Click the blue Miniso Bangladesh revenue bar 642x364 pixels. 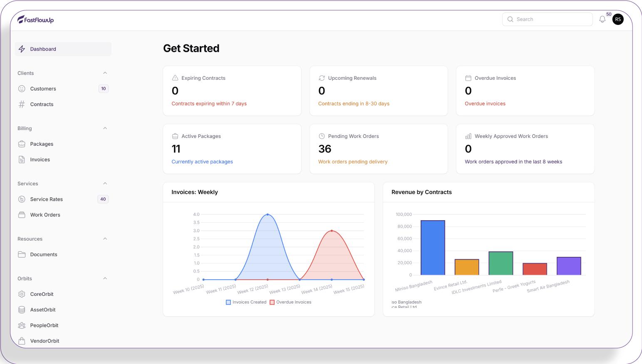point(433,248)
